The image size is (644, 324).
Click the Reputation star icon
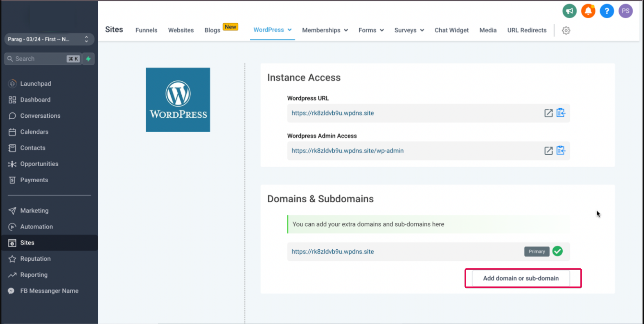[12, 259]
